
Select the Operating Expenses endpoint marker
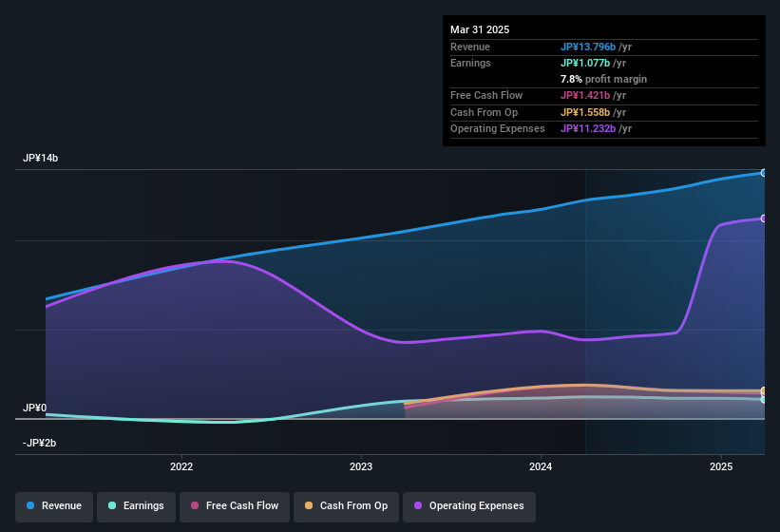tap(764, 218)
